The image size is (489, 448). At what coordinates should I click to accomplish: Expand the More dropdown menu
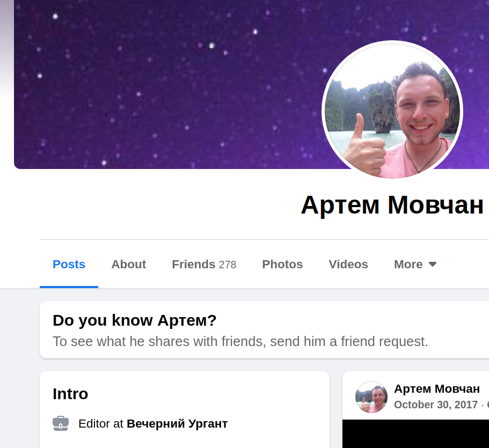415,265
